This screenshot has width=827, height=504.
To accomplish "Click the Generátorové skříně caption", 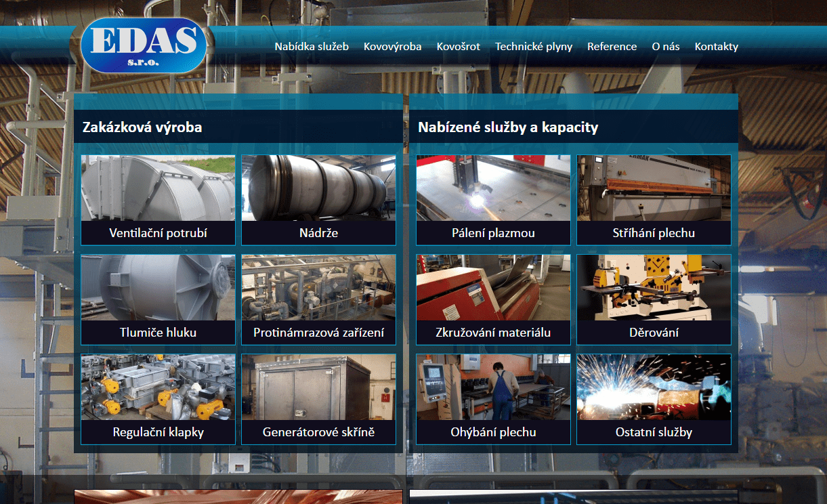I will (318, 432).
